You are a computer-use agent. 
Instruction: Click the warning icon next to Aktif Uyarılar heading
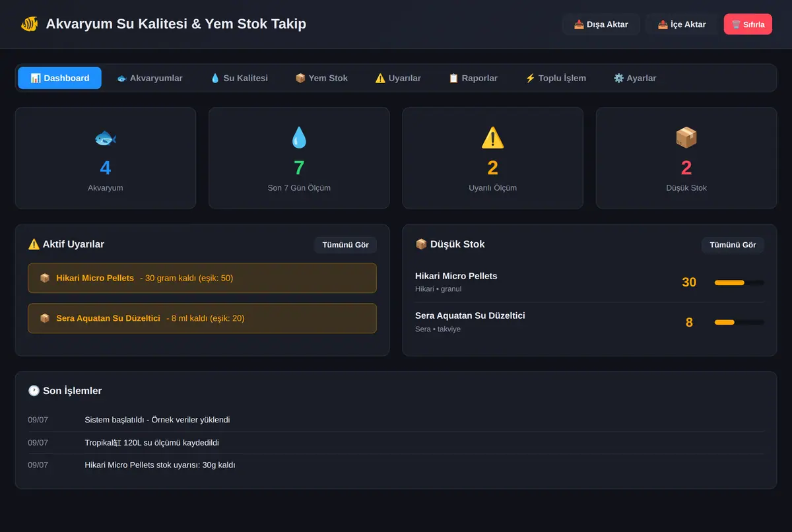point(34,244)
